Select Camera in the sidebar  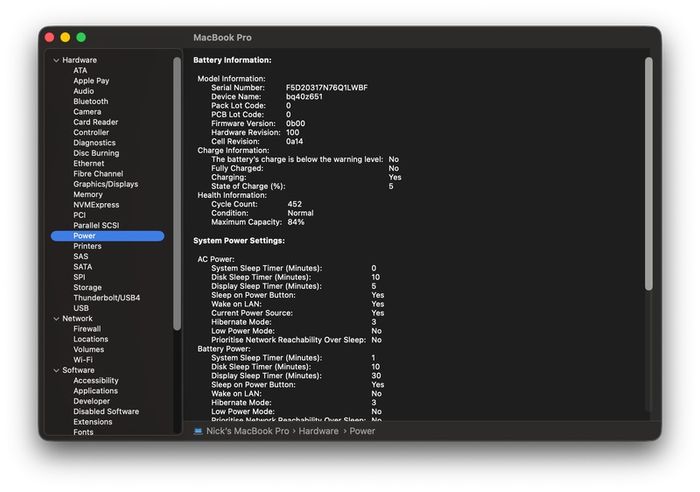[x=87, y=112]
